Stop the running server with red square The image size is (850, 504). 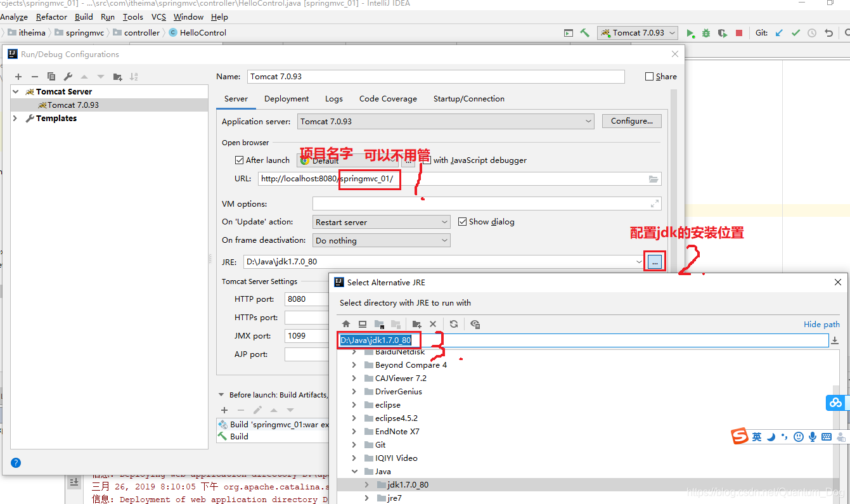pos(739,33)
